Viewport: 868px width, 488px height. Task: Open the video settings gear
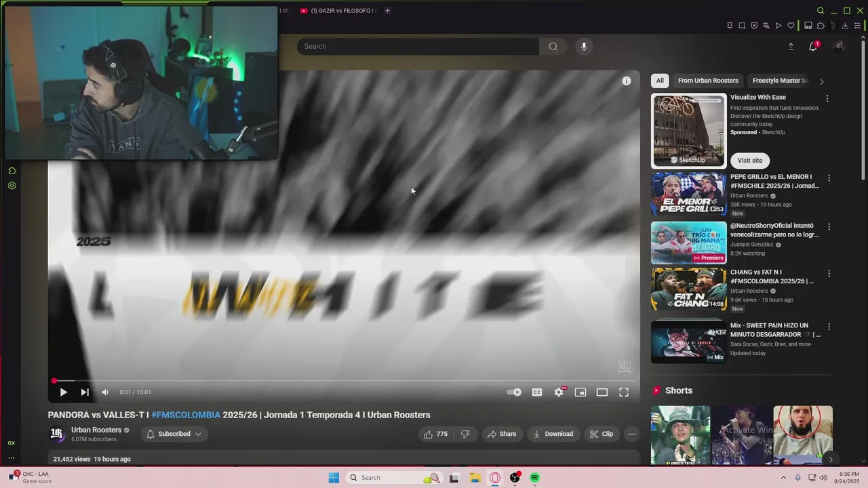point(559,392)
